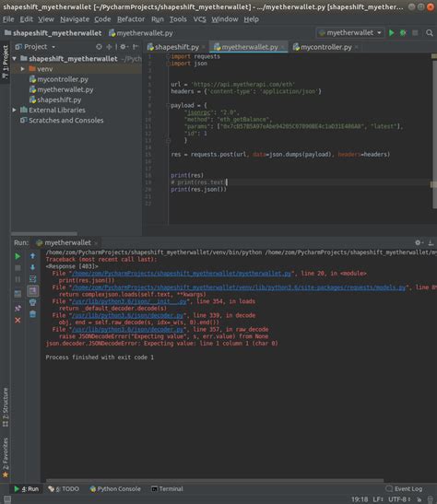Rerun myetherwallet in Run panel
Viewport: 437px width, 504px height.
(x=18, y=256)
